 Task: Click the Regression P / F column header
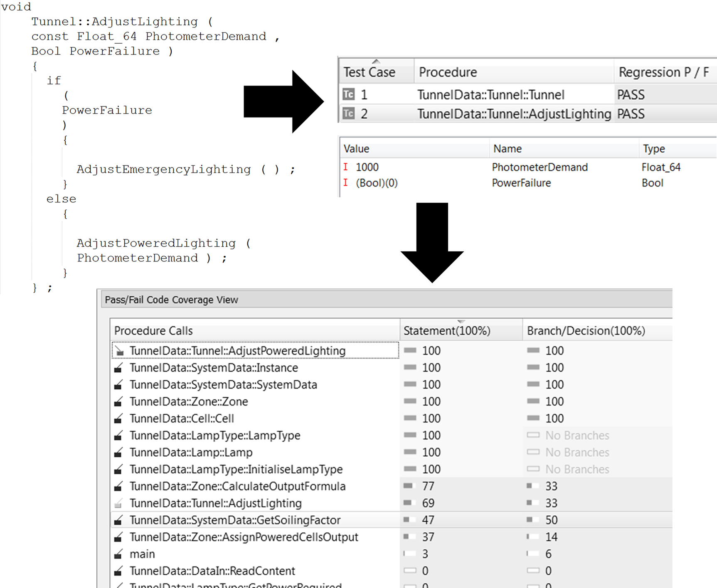pyautogui.click(x=665, y=71)
